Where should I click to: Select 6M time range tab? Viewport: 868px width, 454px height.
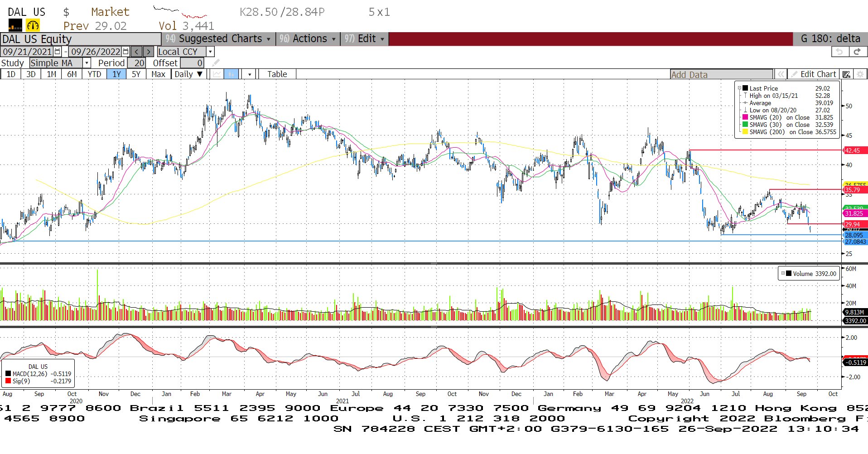tap(72, 74)
